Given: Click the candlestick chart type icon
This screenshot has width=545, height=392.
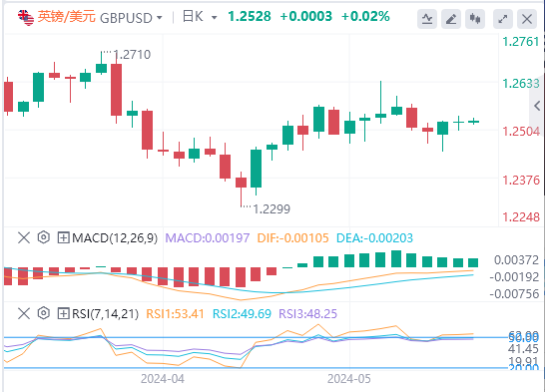Looking at the screenshot, I should (475, 19).
